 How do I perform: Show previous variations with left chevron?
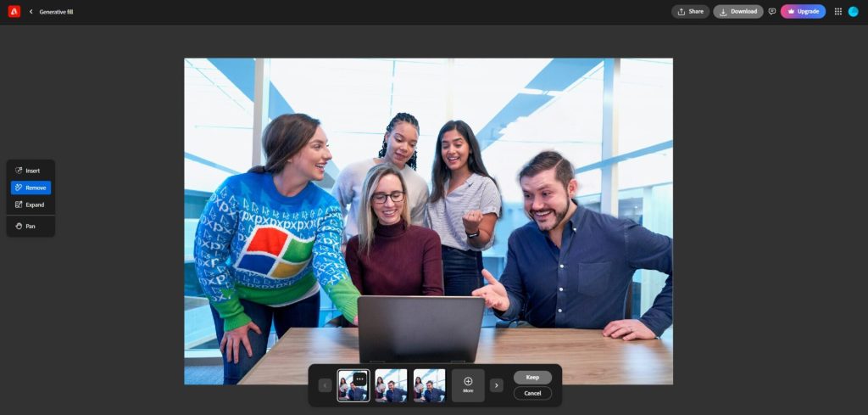(x=325, y=385)
